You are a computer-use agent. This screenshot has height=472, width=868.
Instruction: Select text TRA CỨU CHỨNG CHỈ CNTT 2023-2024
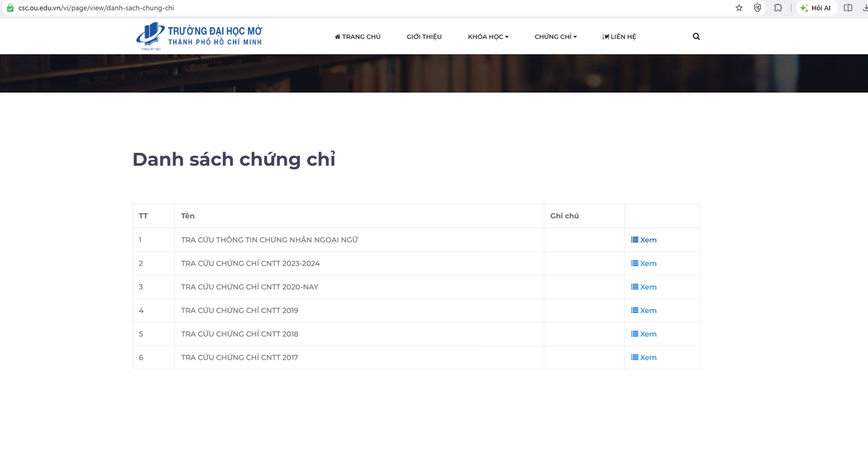(250, 264)
